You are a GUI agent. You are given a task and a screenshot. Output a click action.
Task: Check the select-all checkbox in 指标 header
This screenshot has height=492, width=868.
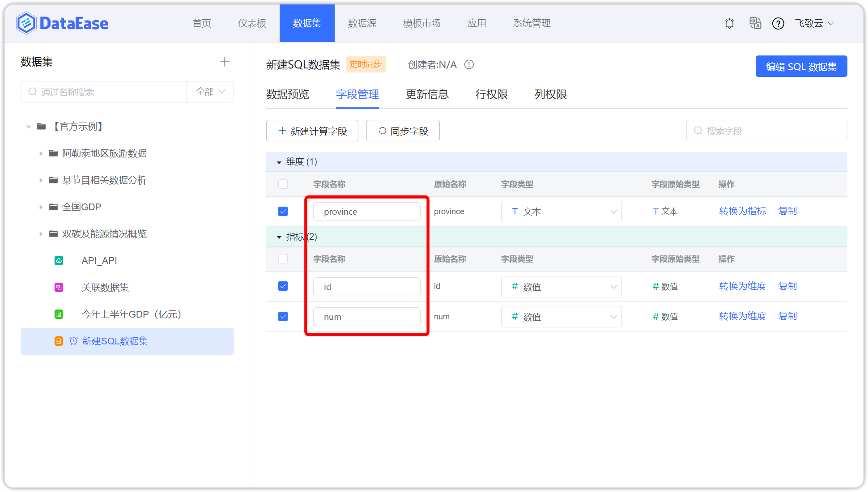[283, 259]
